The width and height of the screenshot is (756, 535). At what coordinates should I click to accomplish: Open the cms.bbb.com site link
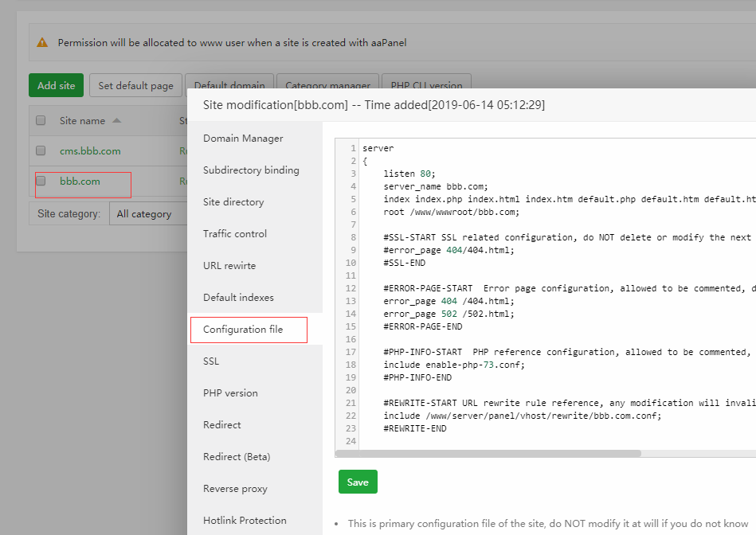(x=90, y=150)
